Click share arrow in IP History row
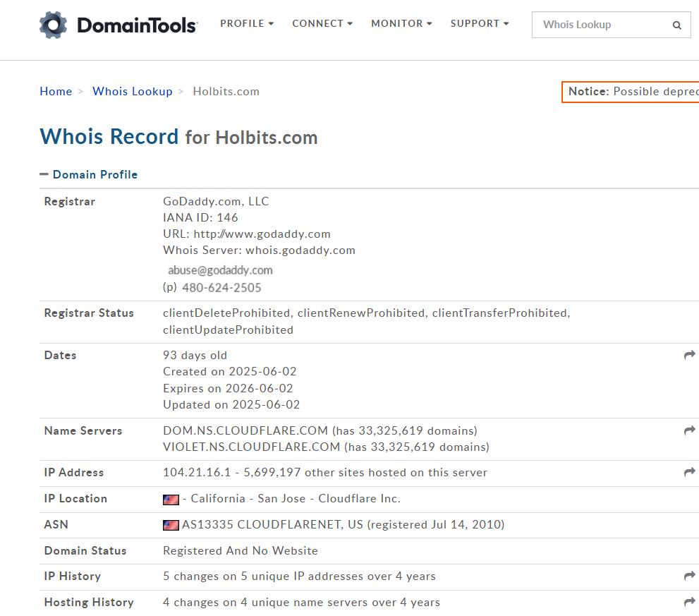This screenshot has height=616, width=699. [x=690, y=576]
